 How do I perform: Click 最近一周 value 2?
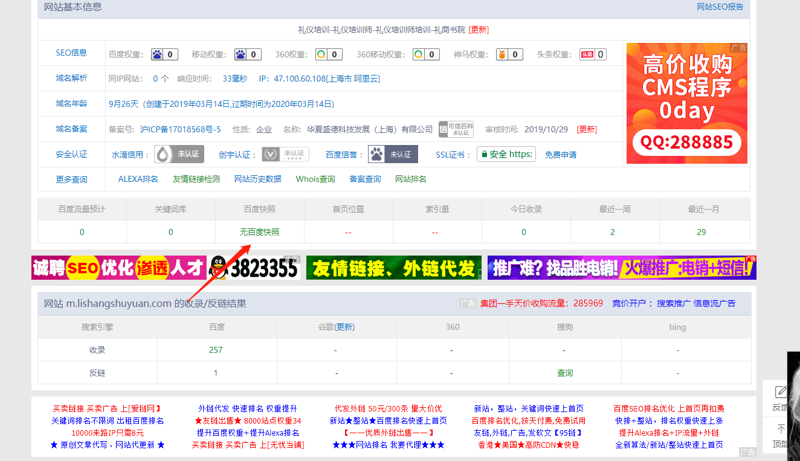613,232
